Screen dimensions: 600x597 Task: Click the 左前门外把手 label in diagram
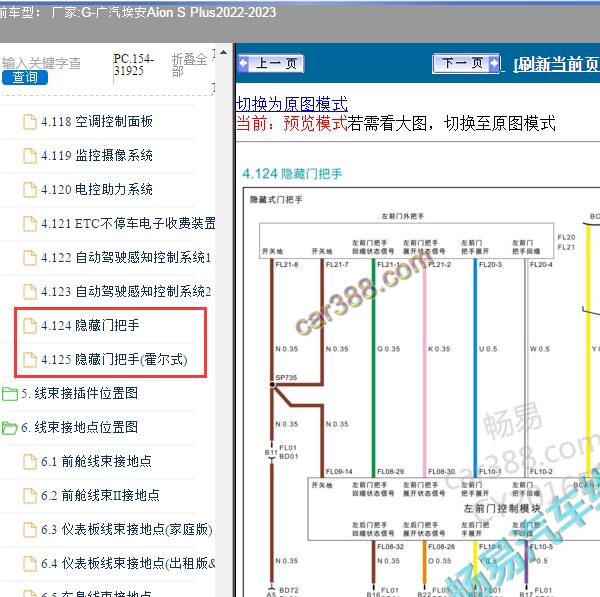[403, 216]
